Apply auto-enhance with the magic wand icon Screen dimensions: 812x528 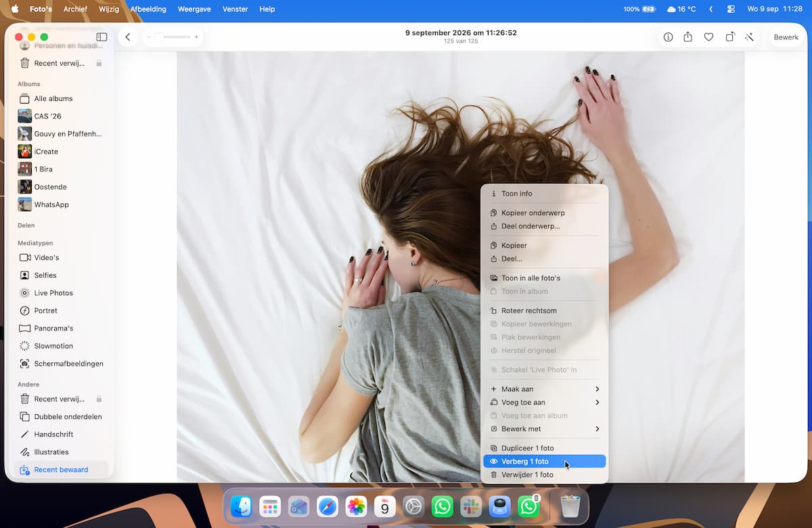750,37
